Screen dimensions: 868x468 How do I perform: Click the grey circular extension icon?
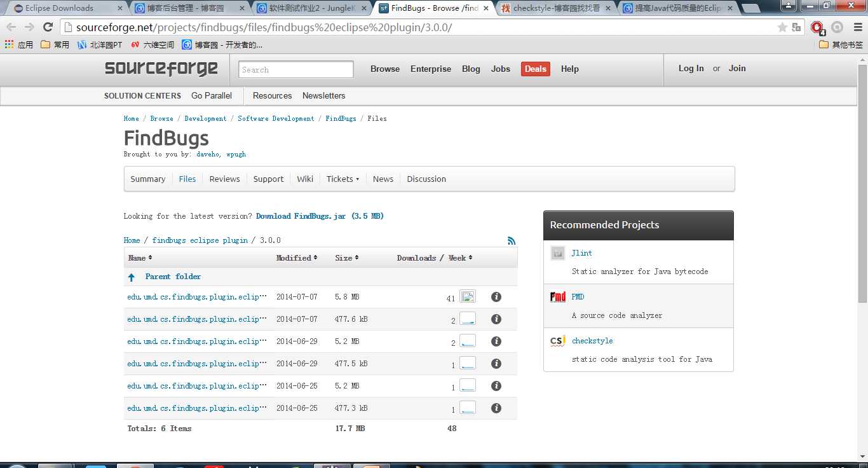click(837, 27)
